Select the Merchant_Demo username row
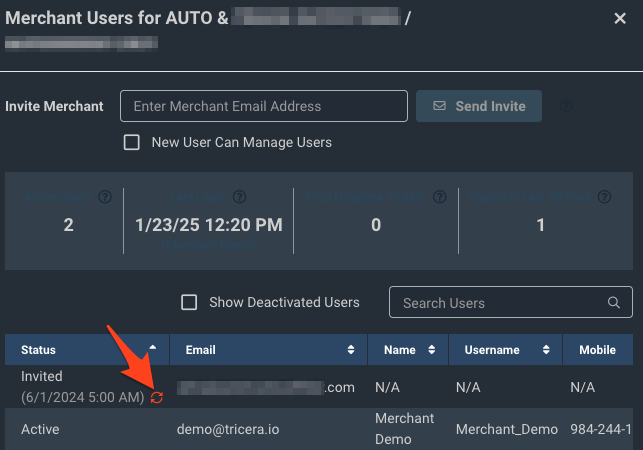This screenshot has width=643, height=450. click(x=506, y=429)
